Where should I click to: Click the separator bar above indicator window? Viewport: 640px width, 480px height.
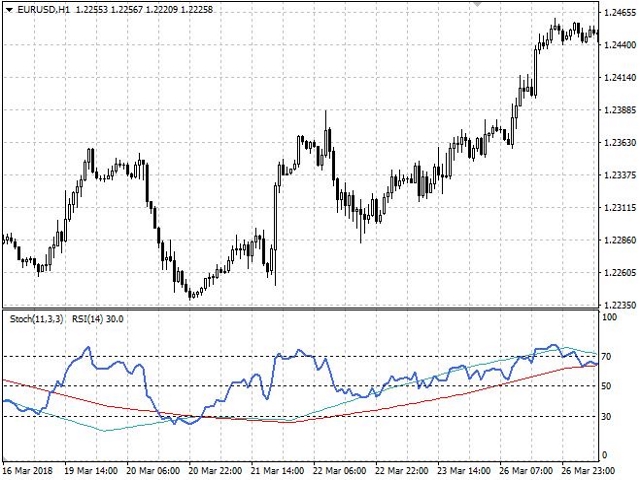tap(300, 310)
